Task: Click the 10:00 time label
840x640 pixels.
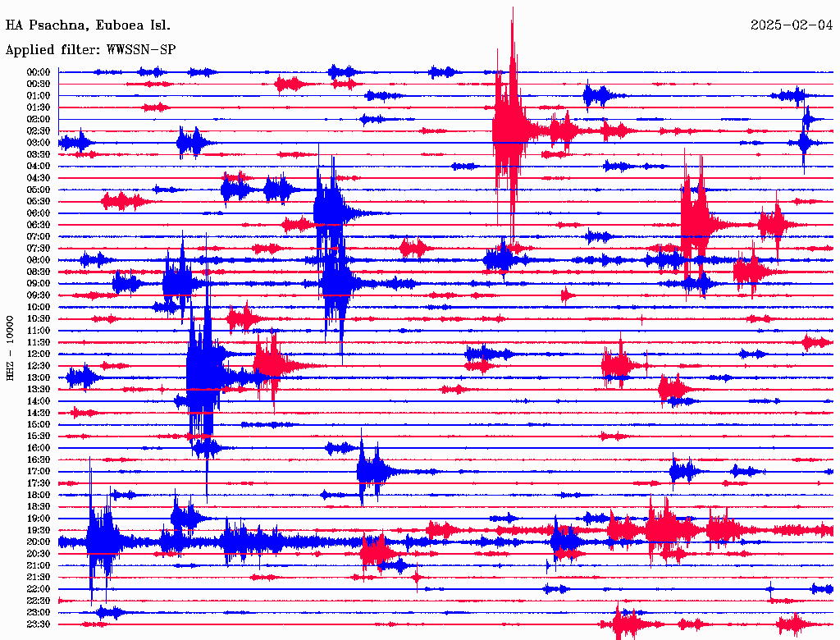Action: click(x=39, y=307)
